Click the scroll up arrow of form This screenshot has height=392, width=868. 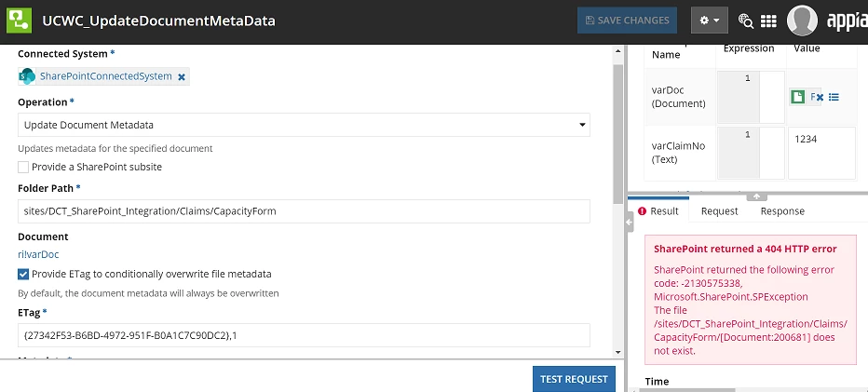[618, 51]
